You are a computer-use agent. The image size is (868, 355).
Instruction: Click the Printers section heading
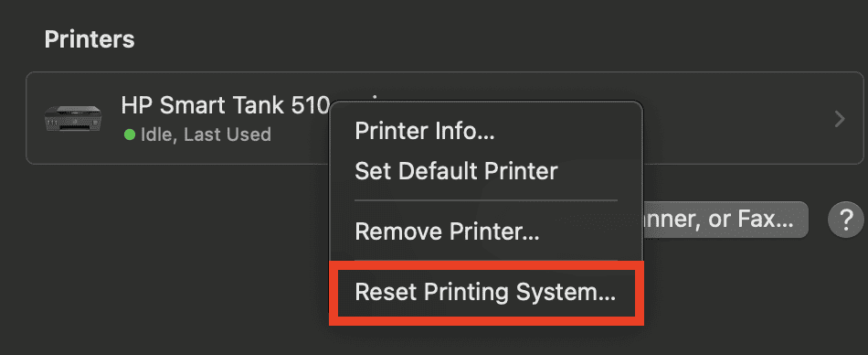[x=90, y=39]
